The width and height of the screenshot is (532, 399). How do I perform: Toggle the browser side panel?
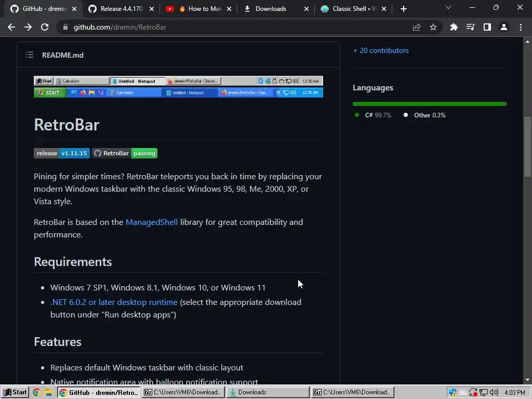[487, 27]
